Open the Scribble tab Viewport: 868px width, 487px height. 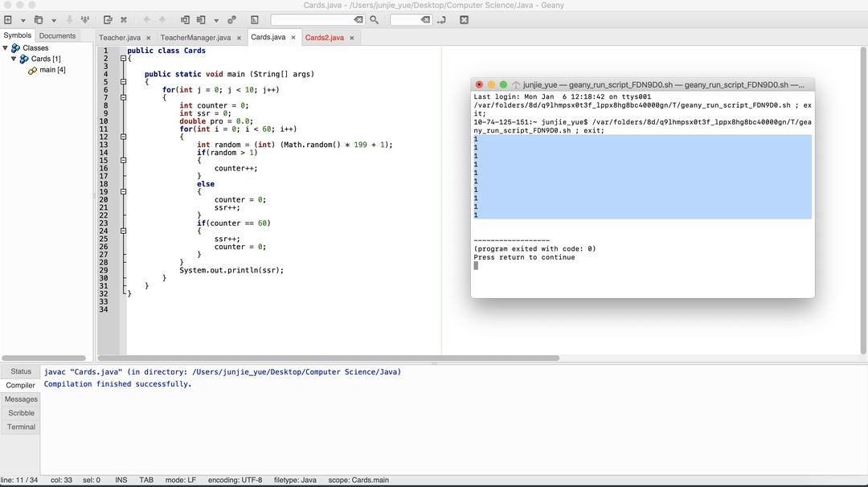(x=21, y=413)
